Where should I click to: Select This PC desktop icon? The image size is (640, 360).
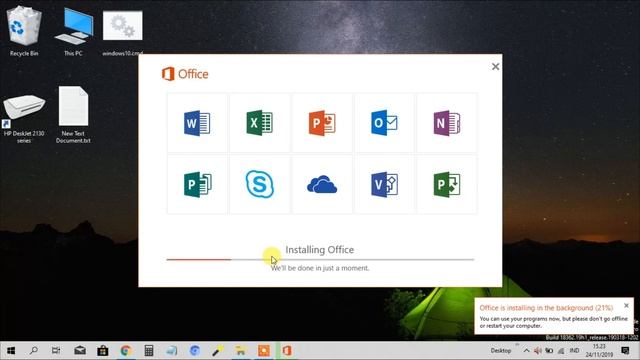(73, 31)
